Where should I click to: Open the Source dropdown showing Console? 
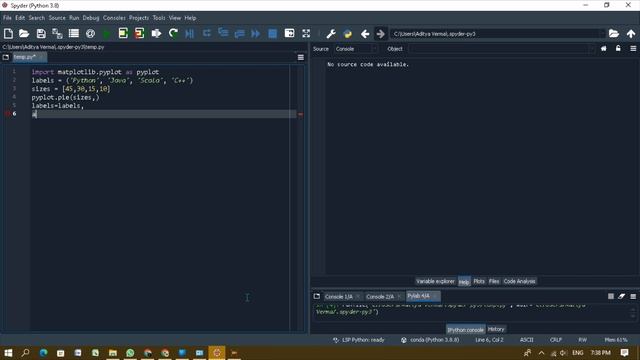pyautogui.click(x=356, y=49)
